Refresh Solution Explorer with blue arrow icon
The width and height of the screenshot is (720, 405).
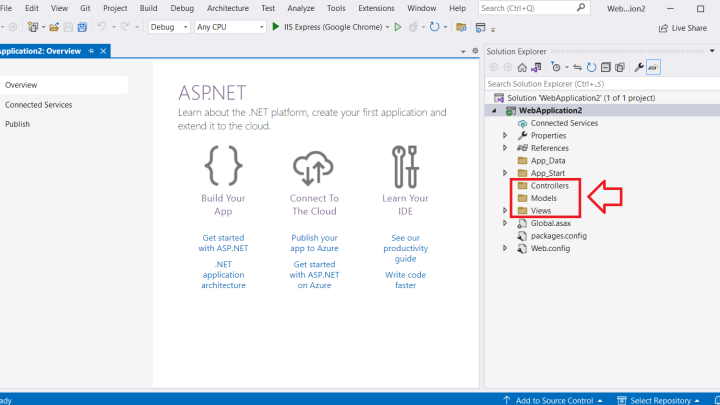(591, 68)
